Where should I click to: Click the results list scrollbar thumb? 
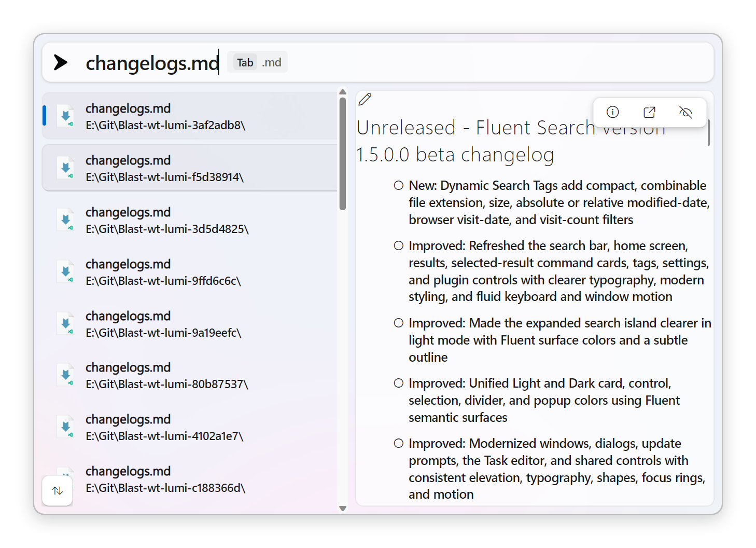point(343,154)
